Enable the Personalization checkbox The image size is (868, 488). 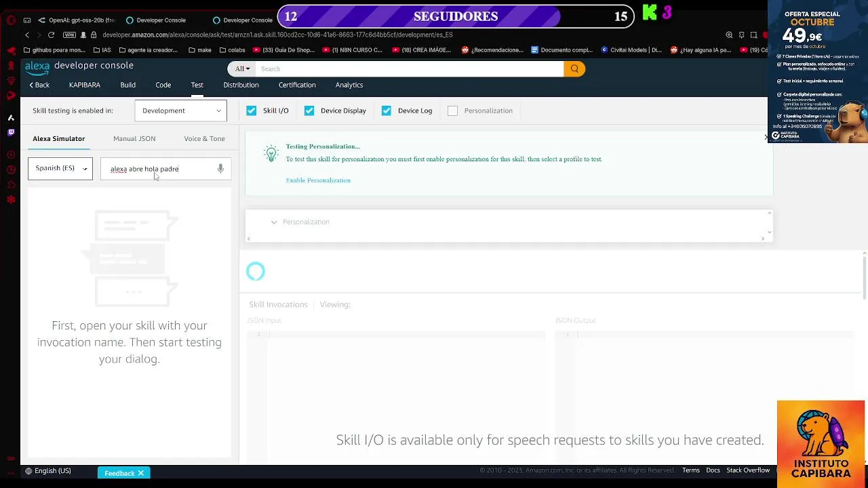point(453,110)
